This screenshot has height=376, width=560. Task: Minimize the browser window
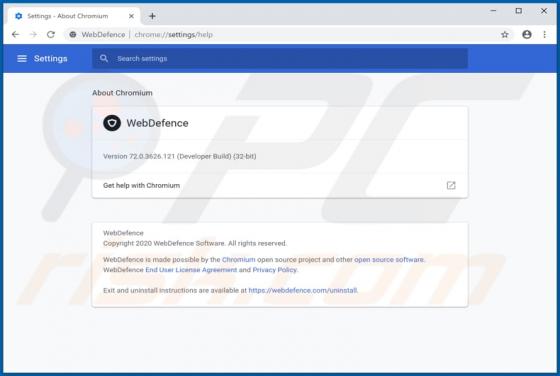click(x=493, y=11)
